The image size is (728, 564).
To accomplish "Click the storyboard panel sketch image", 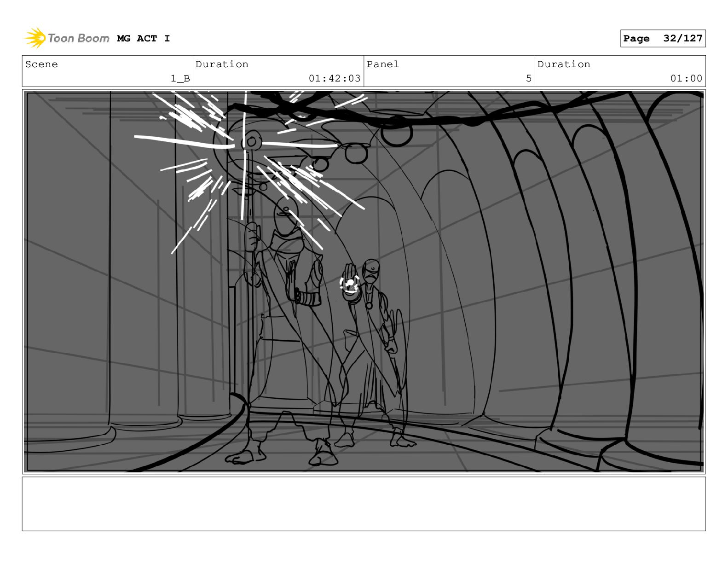I will click(364, 282).
